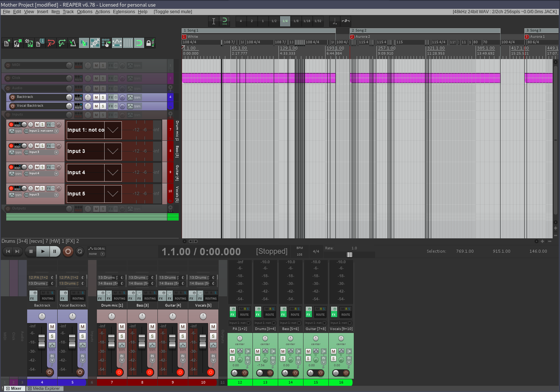Click the Backtrack mixer volume fader

pos(42,341)
